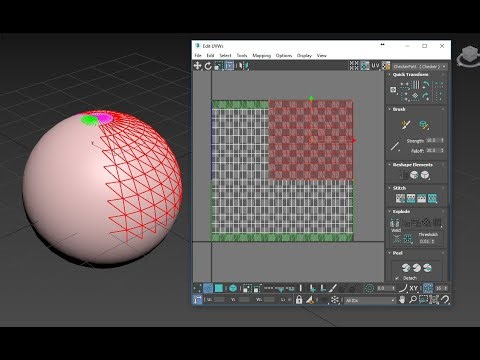Toggle the teal grid snap button near XY

pos(428,288)
